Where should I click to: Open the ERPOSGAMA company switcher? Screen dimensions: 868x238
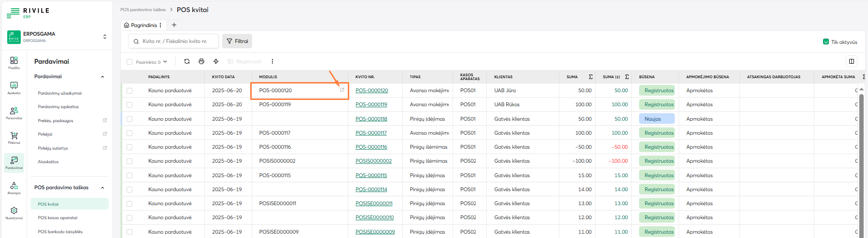pyautogui.click(x=105, y=37)
